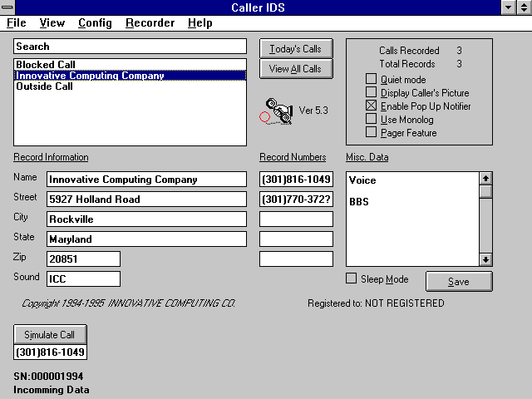Open the window system control menu

pyautogui.click(x=8, y=7)
